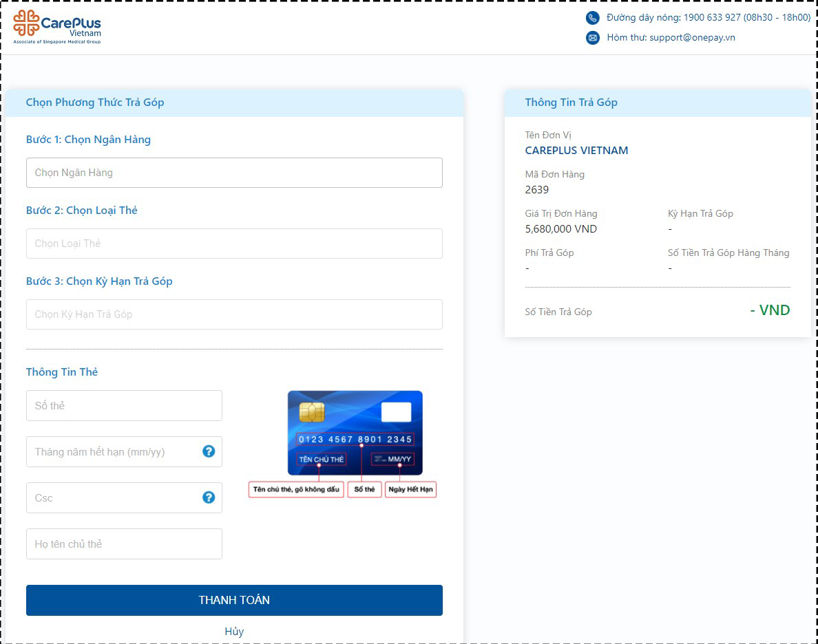Click the Thông Tin Trả Góp header

coord(571,103)
